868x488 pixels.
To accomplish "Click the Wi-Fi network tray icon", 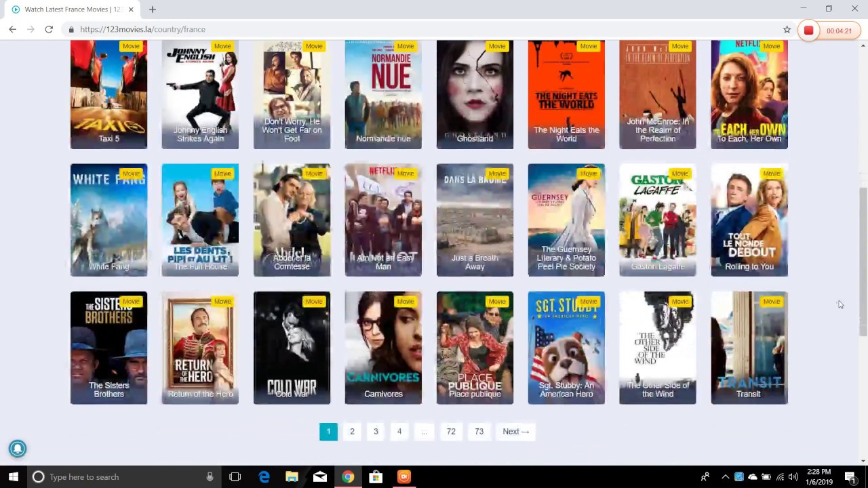I will tap(780, 477).
